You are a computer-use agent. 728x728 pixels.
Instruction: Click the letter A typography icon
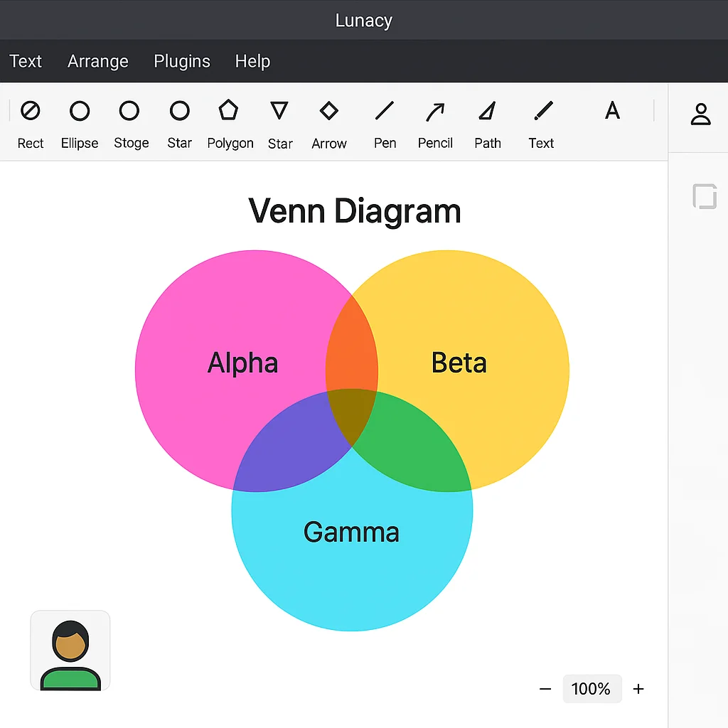tap(612, 111)
